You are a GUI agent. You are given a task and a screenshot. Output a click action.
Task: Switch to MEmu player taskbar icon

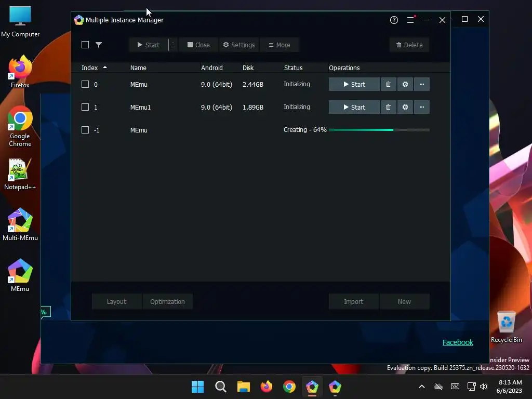click(335, 387)
